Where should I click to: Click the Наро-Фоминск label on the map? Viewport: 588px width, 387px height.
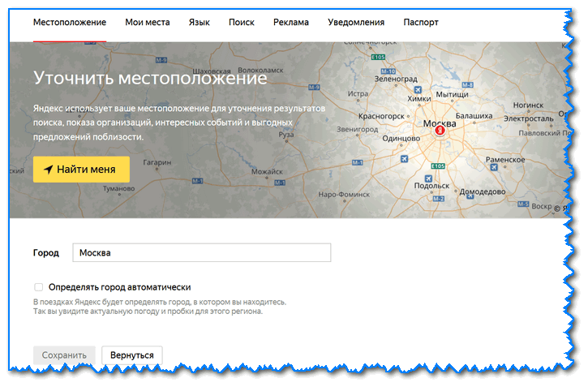coord(344,195)
